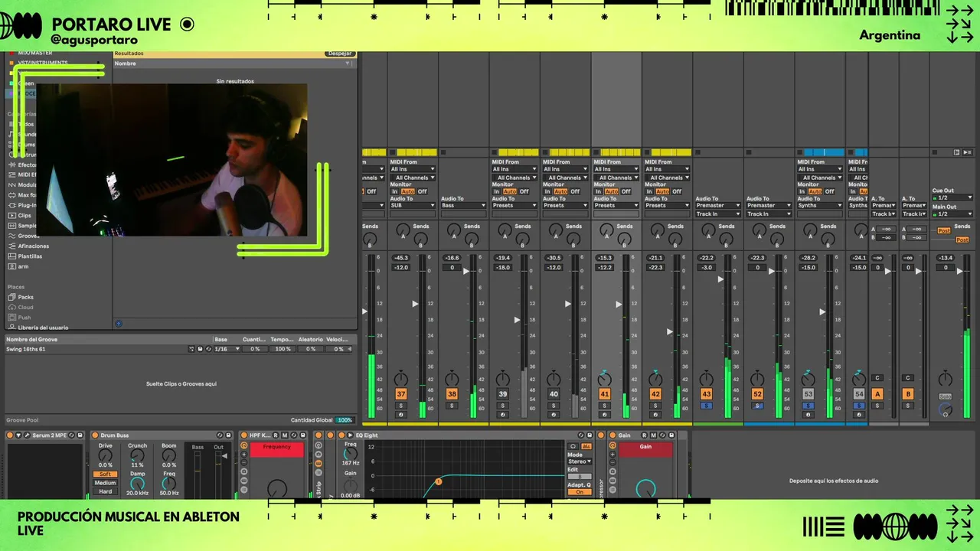
Task: Toggle track 38 activator button
Action: pos(452,394)
